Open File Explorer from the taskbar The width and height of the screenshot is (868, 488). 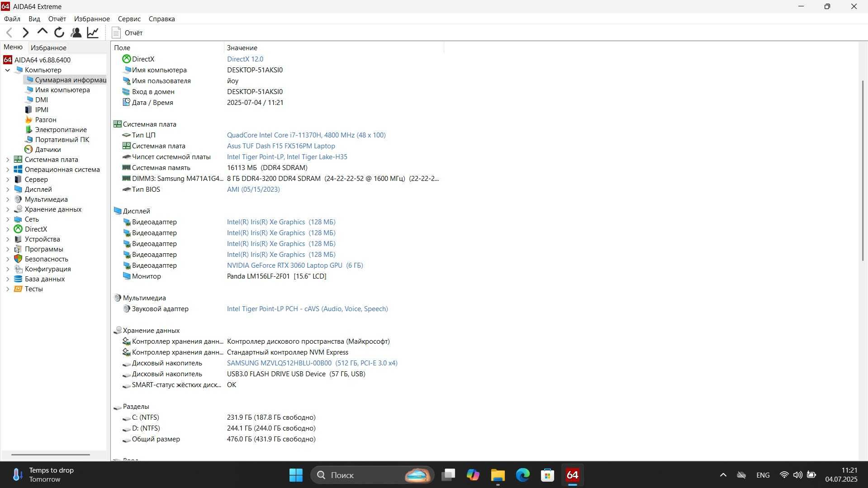[498, 475]
